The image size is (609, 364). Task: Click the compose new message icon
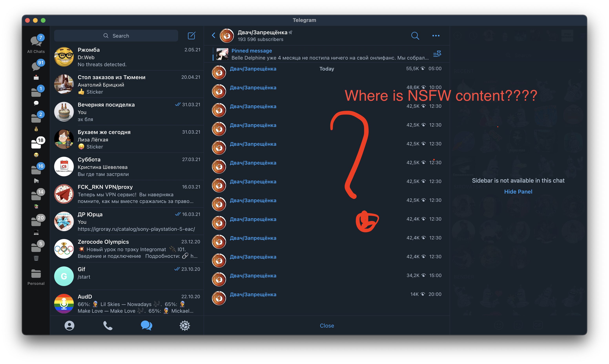point(191,36)
